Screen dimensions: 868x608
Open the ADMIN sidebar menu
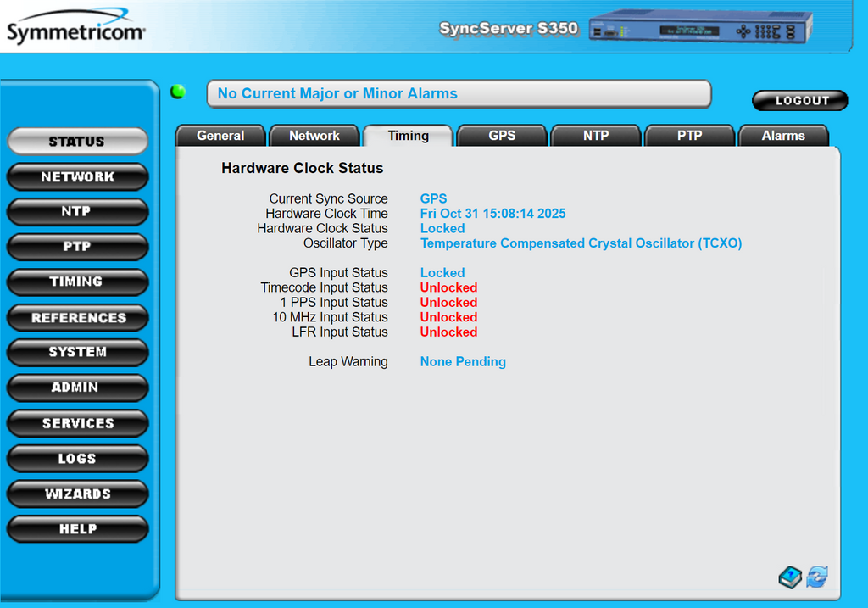point(78,388)
